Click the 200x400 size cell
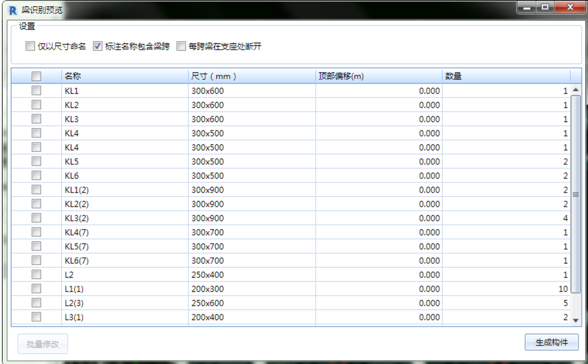The height and width of the screenshot is (364, 588). [252, 317]
